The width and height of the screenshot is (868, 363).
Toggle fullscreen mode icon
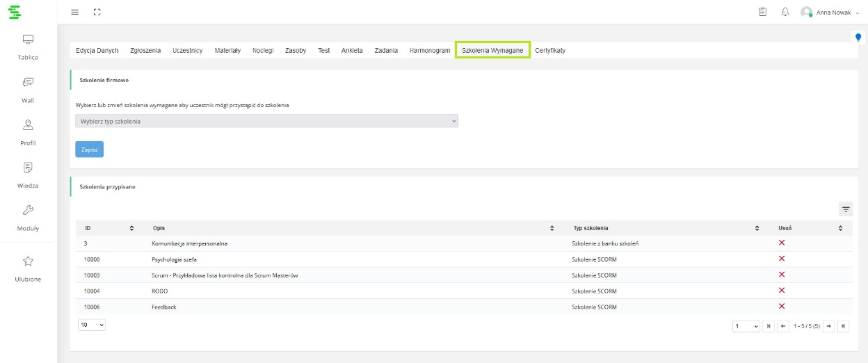97,12
